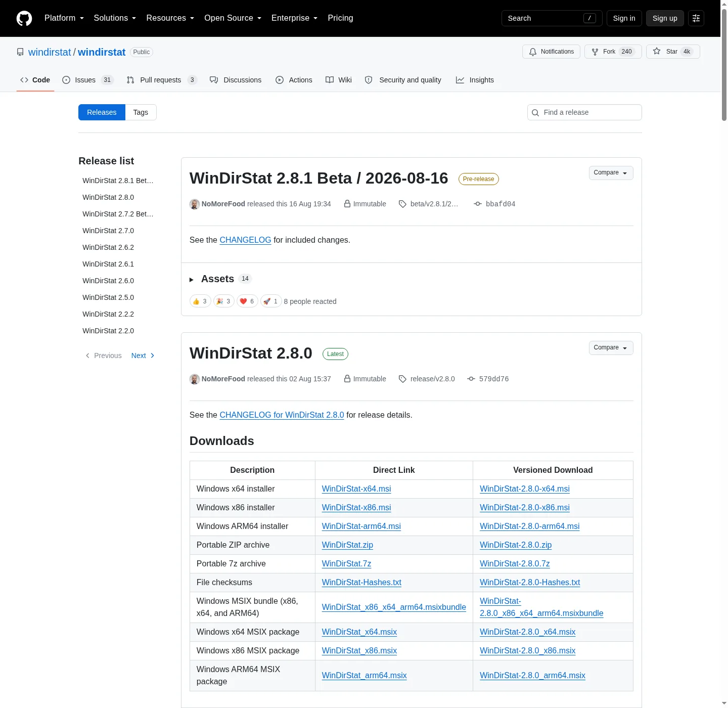The height and width of the screenshot is (708, 728).
Task: Open the Insights tab
Action: pos(475,80)
